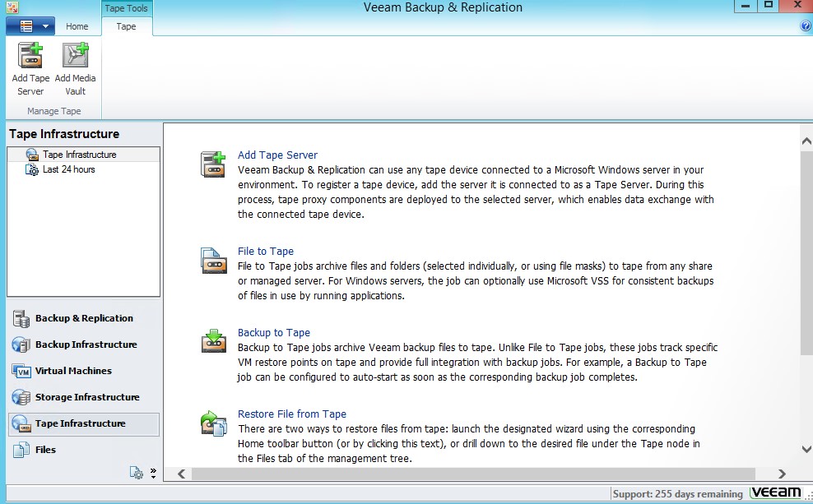Minimize the Veeam Backup & Replication window

[x=746, y=6]
